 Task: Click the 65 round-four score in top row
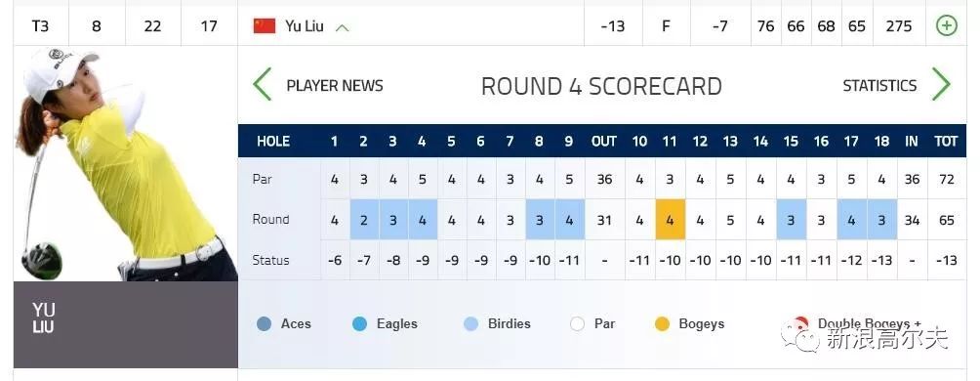[x=857, y=26]
